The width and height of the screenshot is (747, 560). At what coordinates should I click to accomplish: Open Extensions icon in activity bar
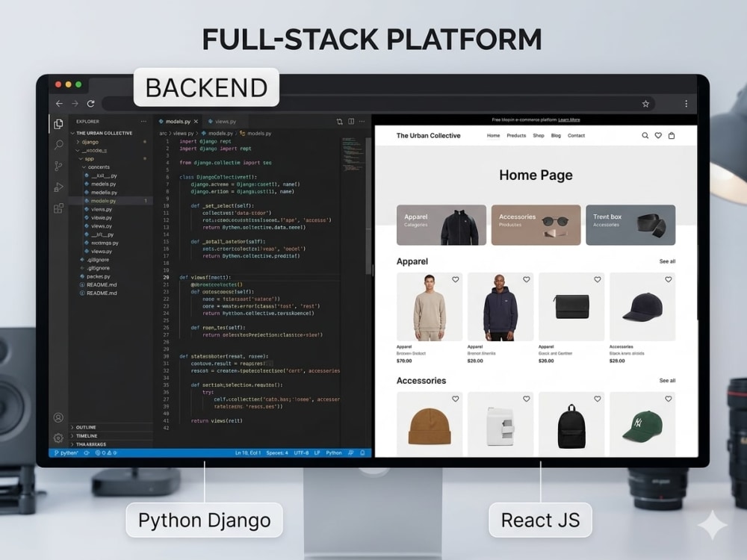point(58,208)
